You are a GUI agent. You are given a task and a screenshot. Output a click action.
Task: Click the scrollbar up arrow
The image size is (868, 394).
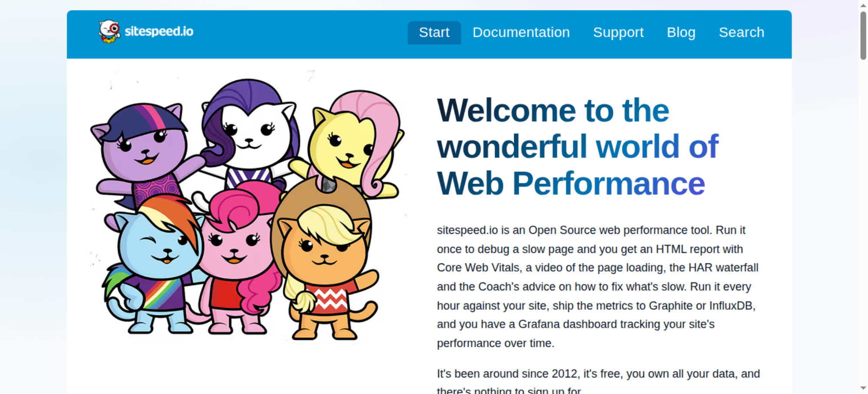863,5
